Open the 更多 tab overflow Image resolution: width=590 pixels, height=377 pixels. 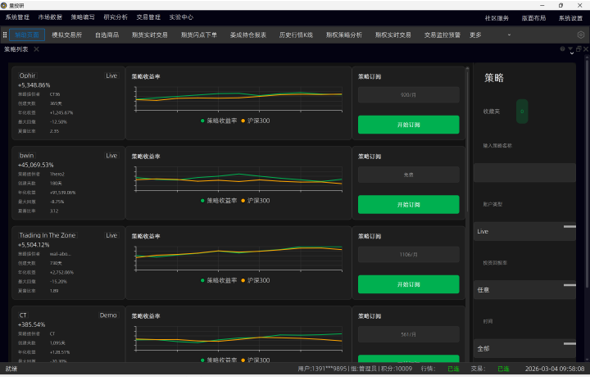(476, 35)
